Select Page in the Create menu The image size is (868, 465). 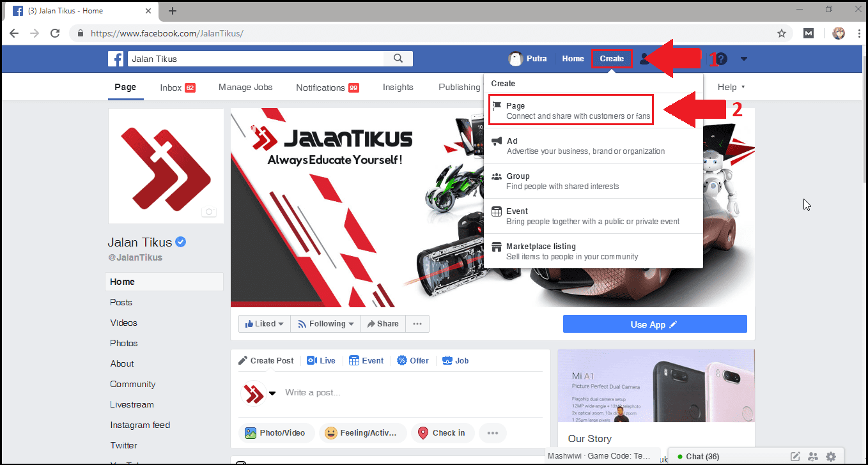point(571,111)
